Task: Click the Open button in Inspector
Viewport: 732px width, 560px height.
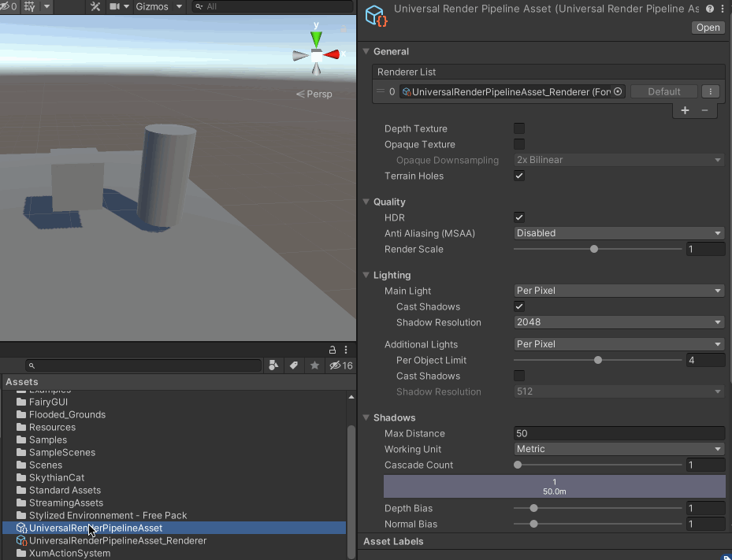Action: click(x=708, y=28)
